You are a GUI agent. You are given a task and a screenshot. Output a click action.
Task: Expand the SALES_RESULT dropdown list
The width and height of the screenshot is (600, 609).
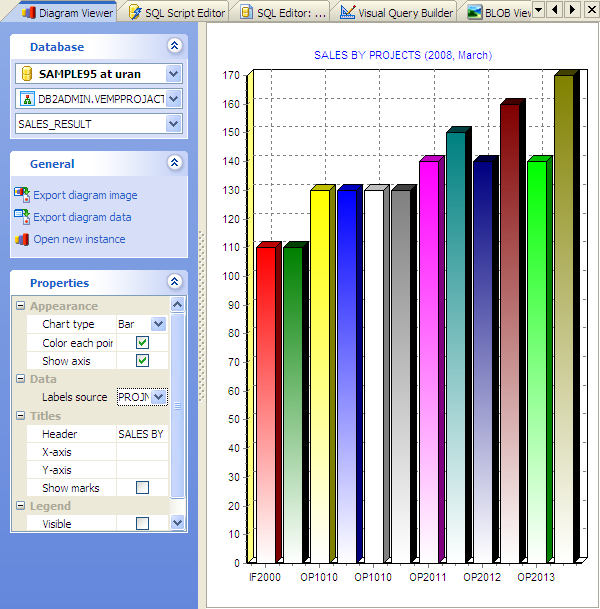click(174, 124)
